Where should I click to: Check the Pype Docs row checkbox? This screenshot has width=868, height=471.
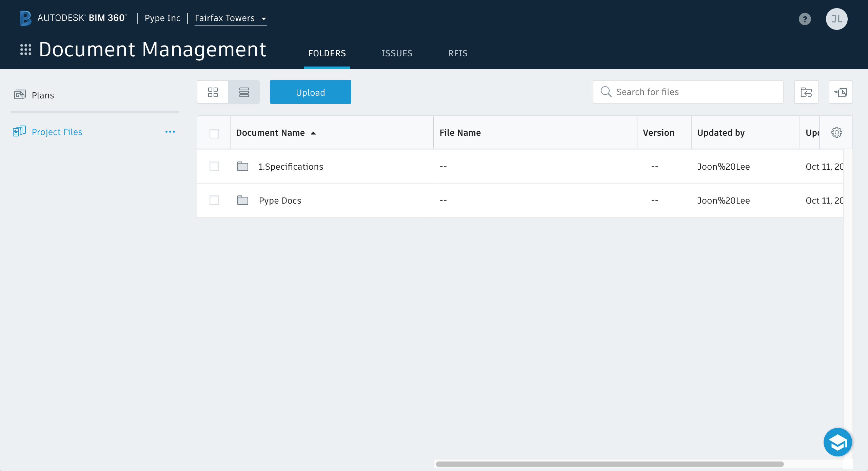click(x=214, y=200)
